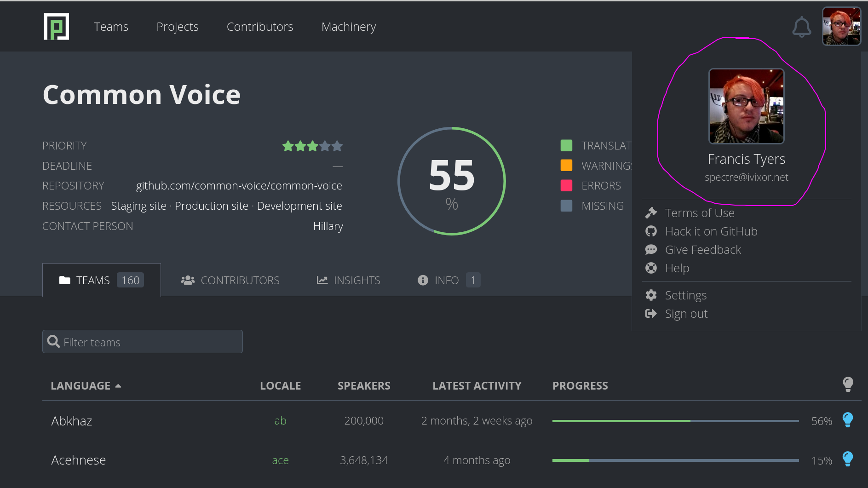
Task: Toggle the lightbulb in the table header
Action: click(848, 385)
